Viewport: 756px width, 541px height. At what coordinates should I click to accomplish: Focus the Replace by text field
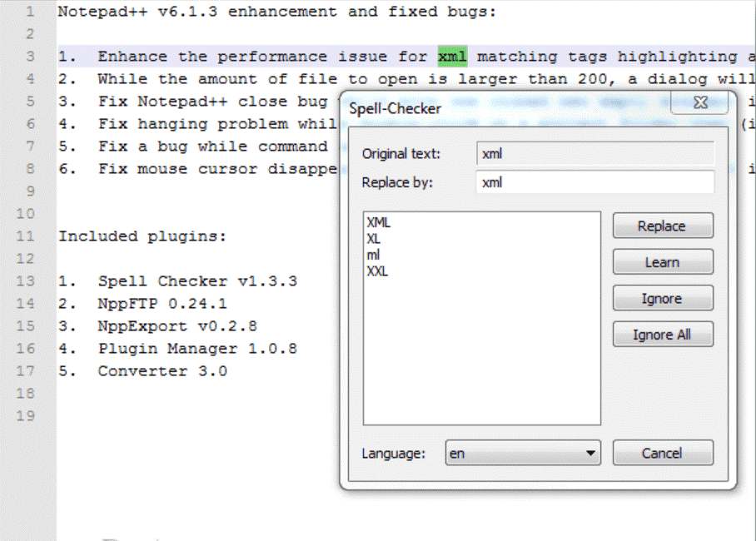click(595, 182)
